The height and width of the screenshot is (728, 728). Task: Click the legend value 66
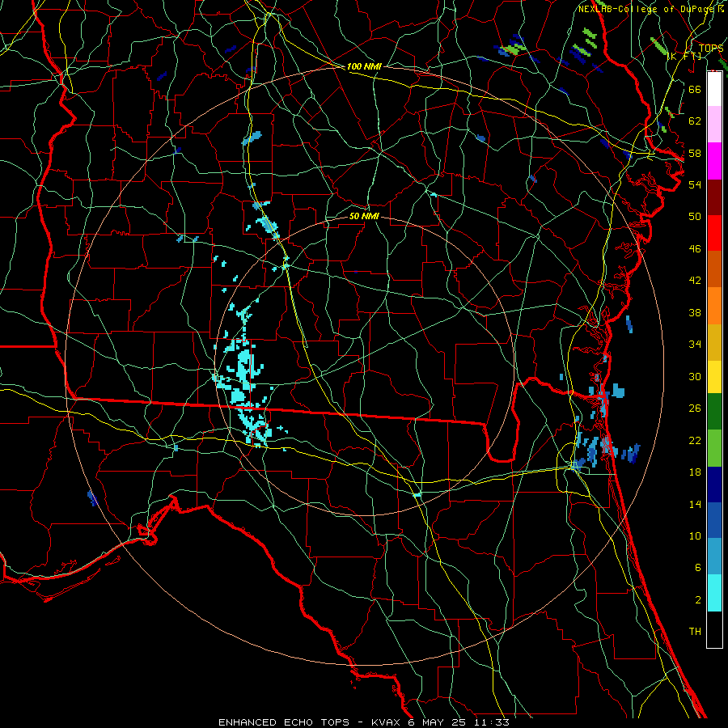click(x=695, y=89)
